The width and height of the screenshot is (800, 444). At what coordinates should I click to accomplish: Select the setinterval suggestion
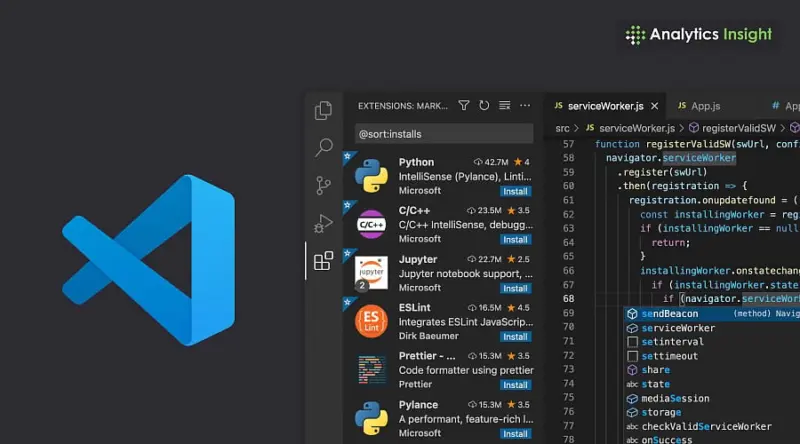[672, 341]
